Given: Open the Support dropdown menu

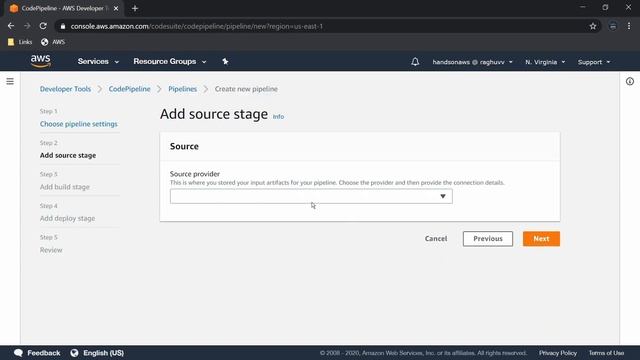Looking at the screenshot, I should [x=594, y=62].
